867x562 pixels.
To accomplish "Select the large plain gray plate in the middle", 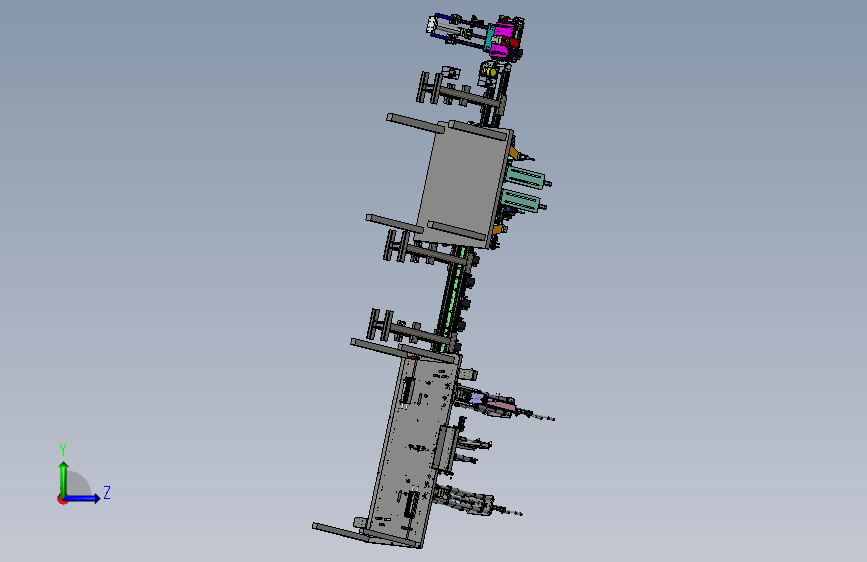I will 463,186.
